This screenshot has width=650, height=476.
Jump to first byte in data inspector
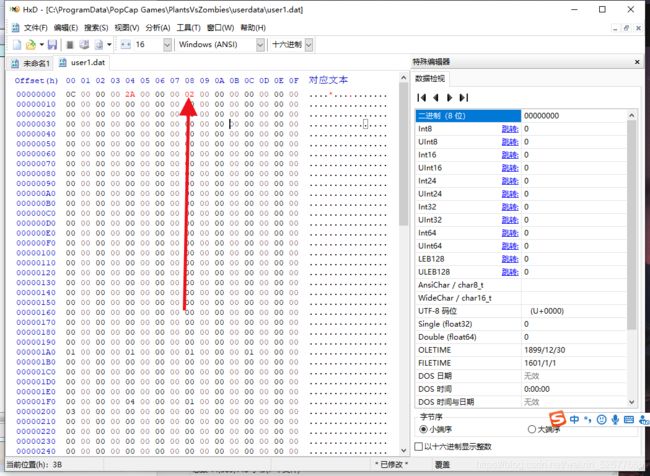pos(422,97)
